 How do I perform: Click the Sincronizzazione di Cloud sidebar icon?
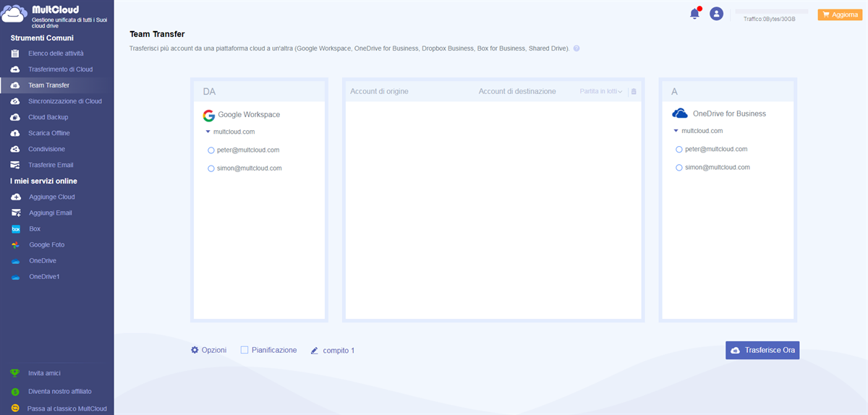(15, 101)
